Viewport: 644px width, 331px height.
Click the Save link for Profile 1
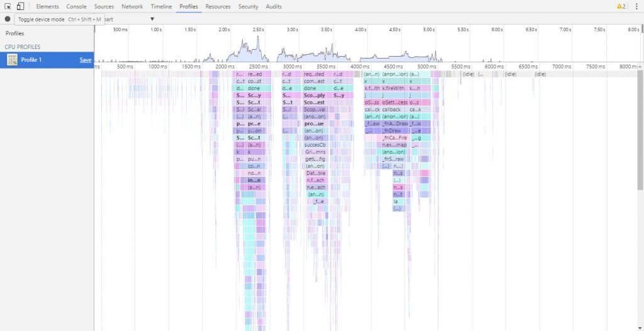(86, 60)
